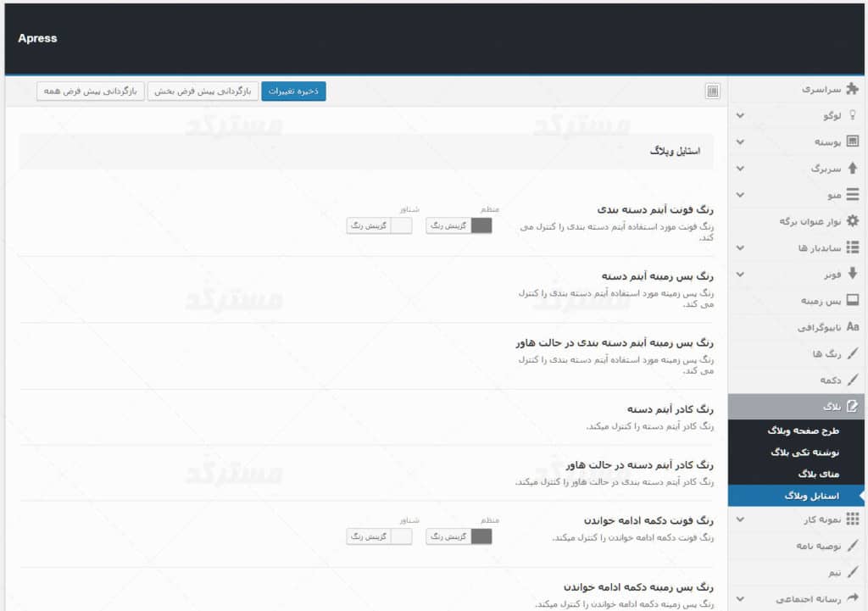Click the Aa icon beside تایپوگرافی
Image resolution: width=868 pixels, height=611 pixels.
click(x=853, y=326)
